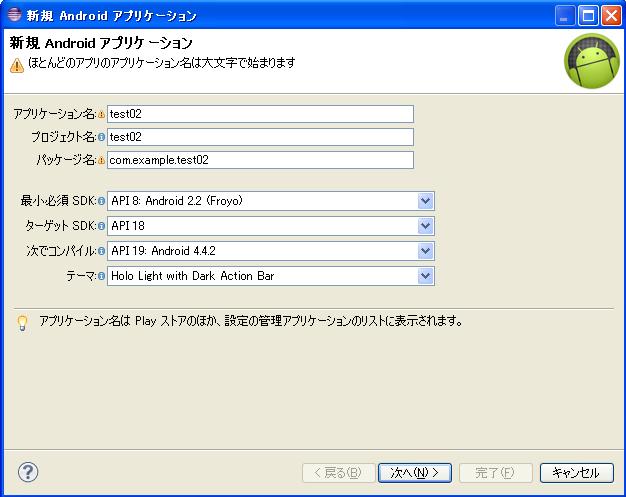Click the info icon beside プロジェクト名
This screenshot has width=626, height=497.
coord(101,137)
